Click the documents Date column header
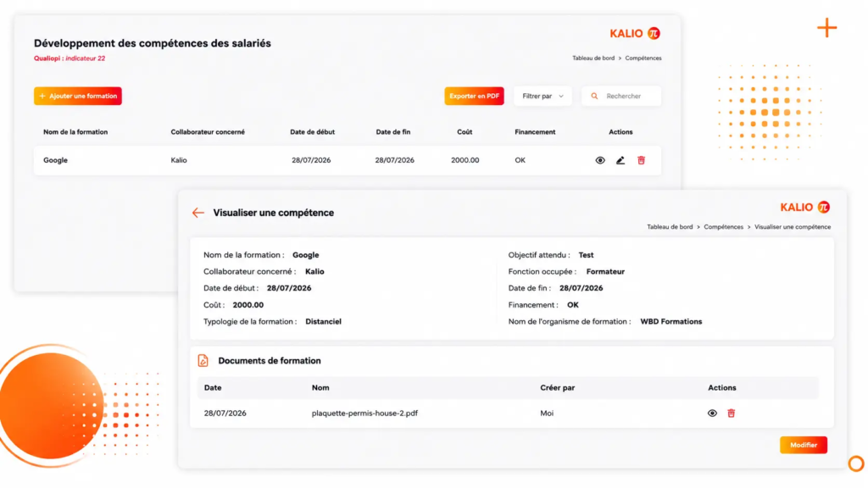The image size is (868, 488). (x=213, y=388)
